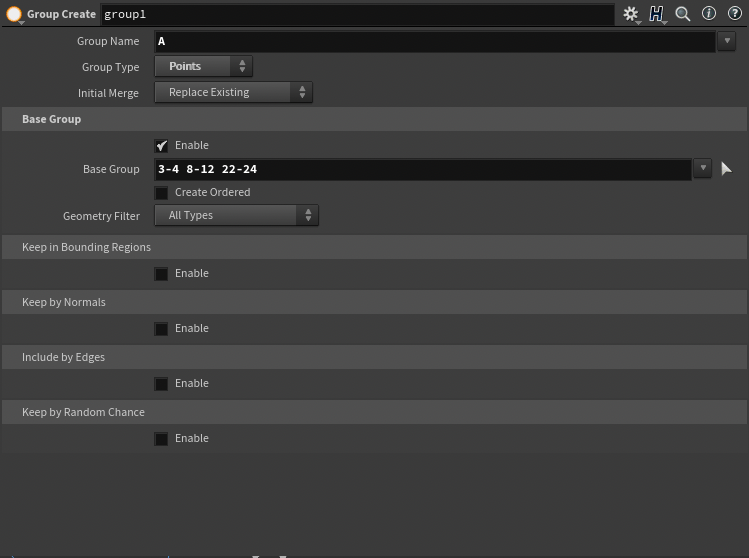Screen dimensions: 749x558
Task: Click the Base Group selection arrow icon
Action: pos(726,169)
